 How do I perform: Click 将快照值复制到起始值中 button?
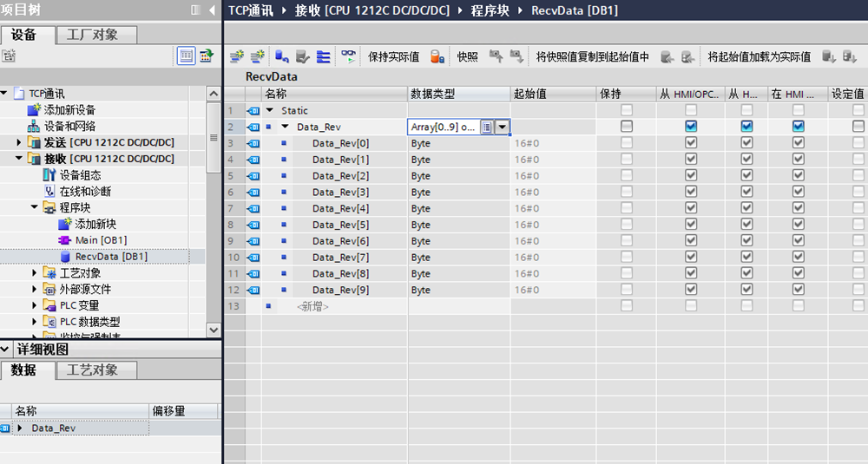[592, 56]
